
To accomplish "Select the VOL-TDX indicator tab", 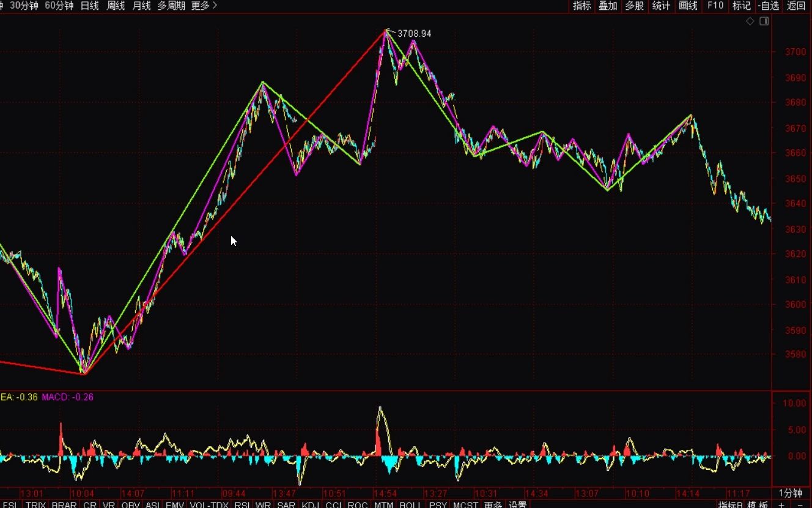I will pos(209,504).
